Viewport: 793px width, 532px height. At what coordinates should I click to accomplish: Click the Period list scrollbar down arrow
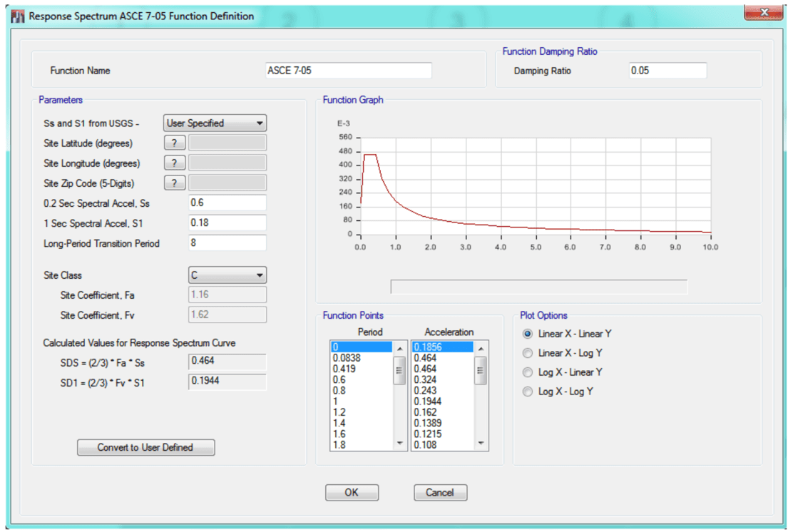tap(399, 443)
